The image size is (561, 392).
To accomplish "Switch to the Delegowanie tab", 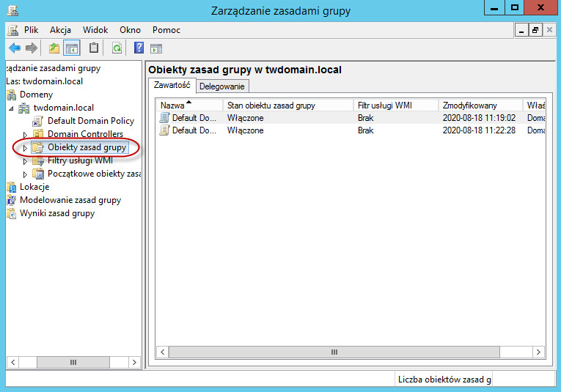I will click(222, 86).
